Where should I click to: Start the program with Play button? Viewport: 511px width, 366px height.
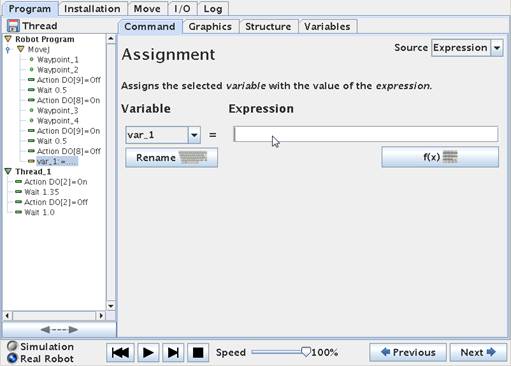[x=148, y=352]
